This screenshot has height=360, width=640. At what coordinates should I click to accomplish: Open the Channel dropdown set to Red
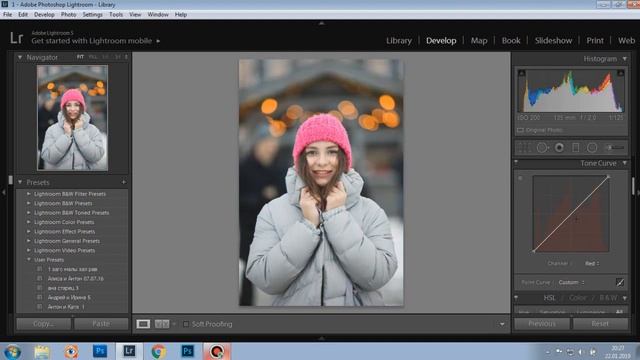(x=592, y=264)
